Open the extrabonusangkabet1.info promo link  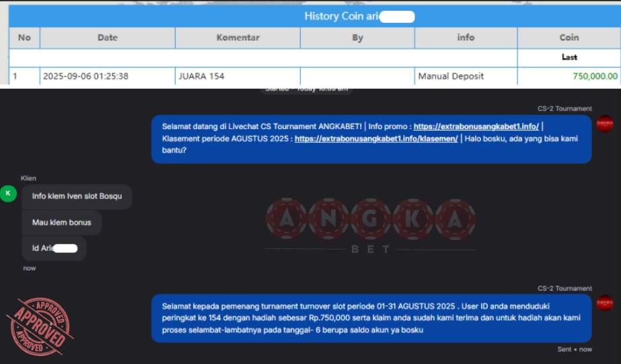point(476,126)
